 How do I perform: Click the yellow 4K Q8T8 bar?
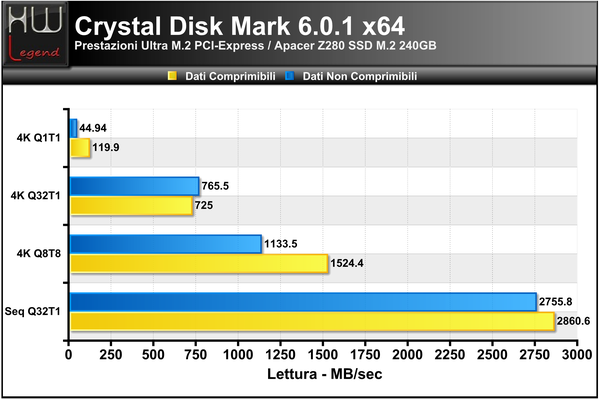click(199, 264)
